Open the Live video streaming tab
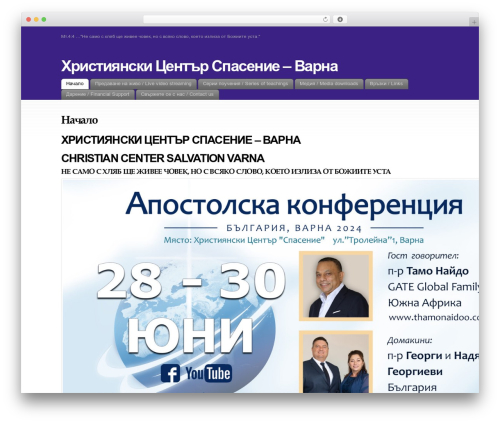500x423 pixels. (x=143, y=84)
